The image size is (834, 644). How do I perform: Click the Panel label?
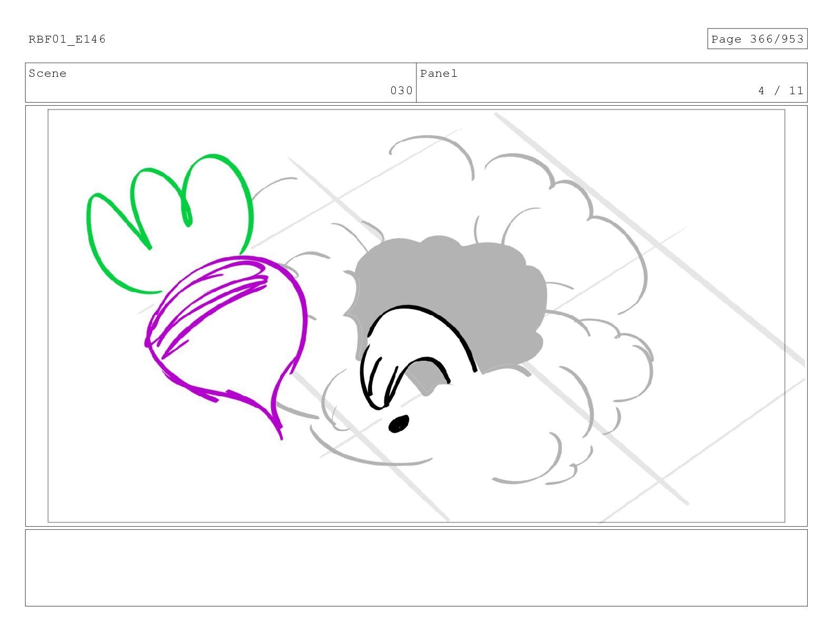pos(439,74)
